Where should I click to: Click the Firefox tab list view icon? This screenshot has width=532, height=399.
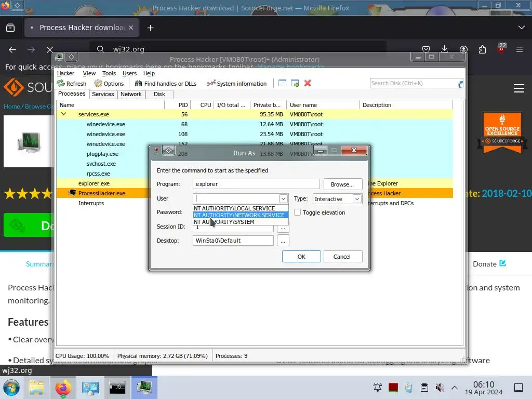(x=10, y=28)
